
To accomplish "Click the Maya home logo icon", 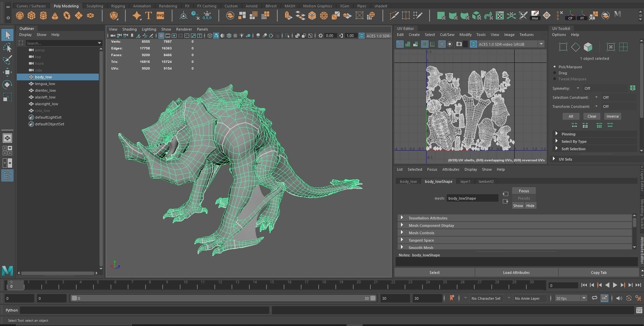I will [7, 270].
